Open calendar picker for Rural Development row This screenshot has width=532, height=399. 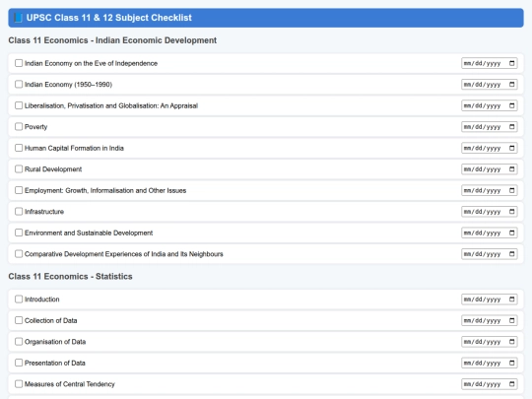pyautogui.click(x=512, y=169)
